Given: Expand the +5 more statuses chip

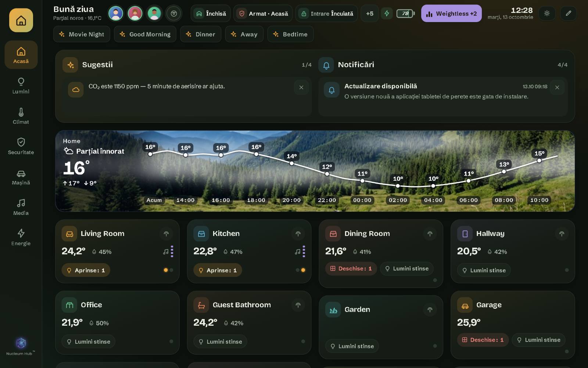Looking at the screenshot, I should pos(370,14).
